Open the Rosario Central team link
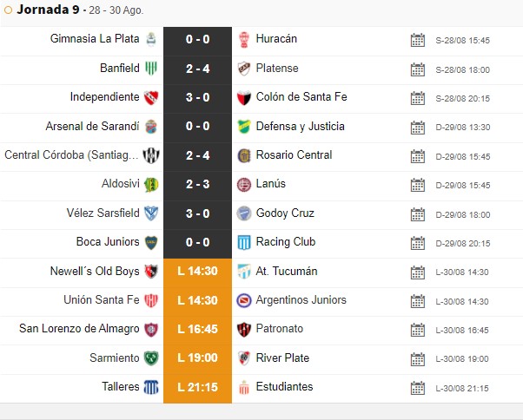This screenshot has height=420, width=523. (x=294, y=154)
